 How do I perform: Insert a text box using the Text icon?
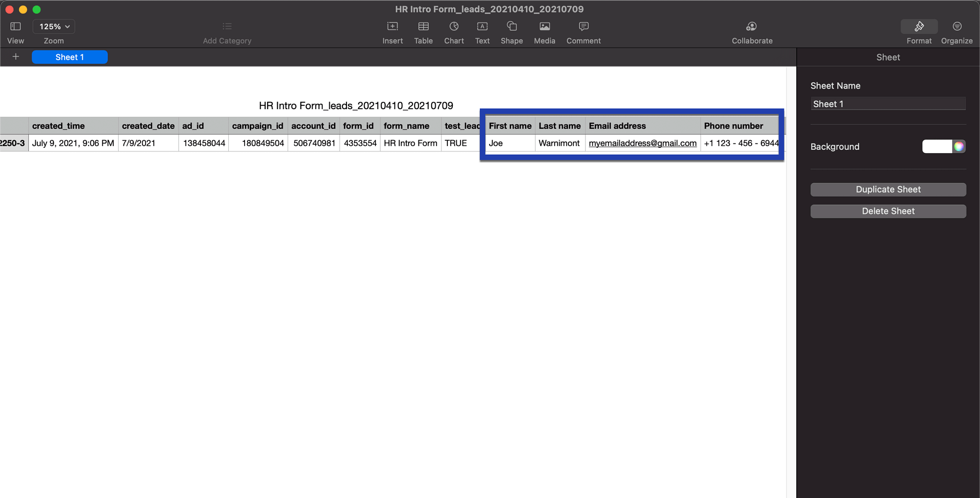482,27
